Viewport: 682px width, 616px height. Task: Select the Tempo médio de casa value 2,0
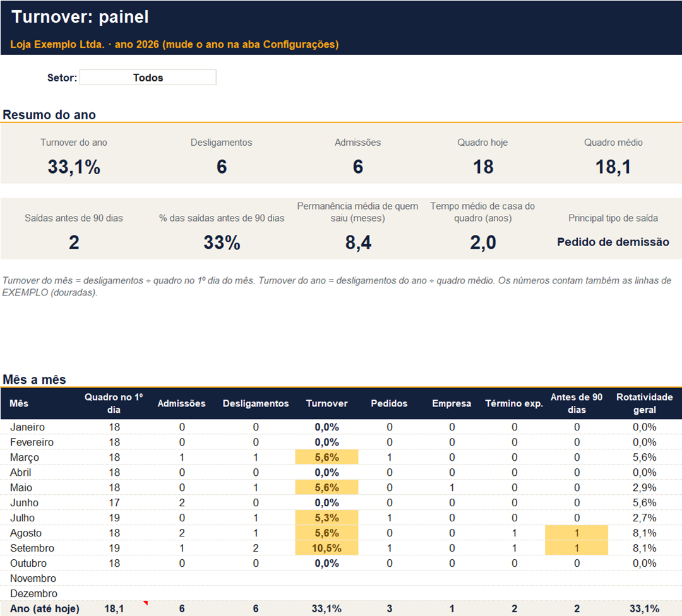coord(483,242)
